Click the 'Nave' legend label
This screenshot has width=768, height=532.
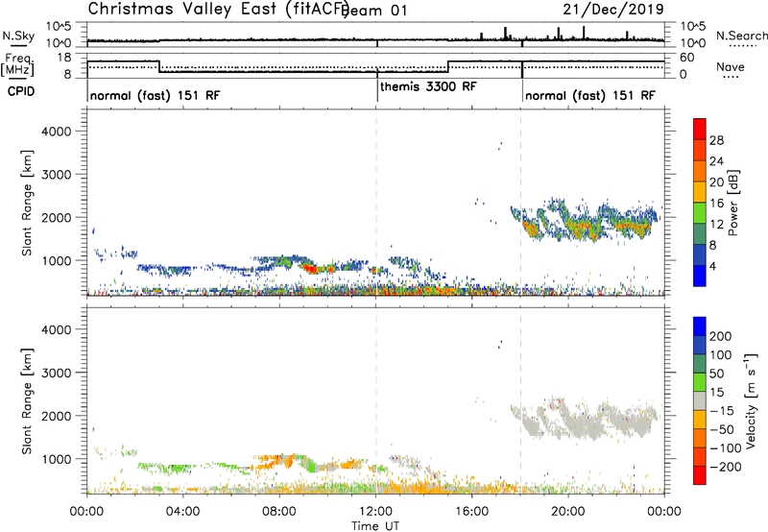[731, 67]
